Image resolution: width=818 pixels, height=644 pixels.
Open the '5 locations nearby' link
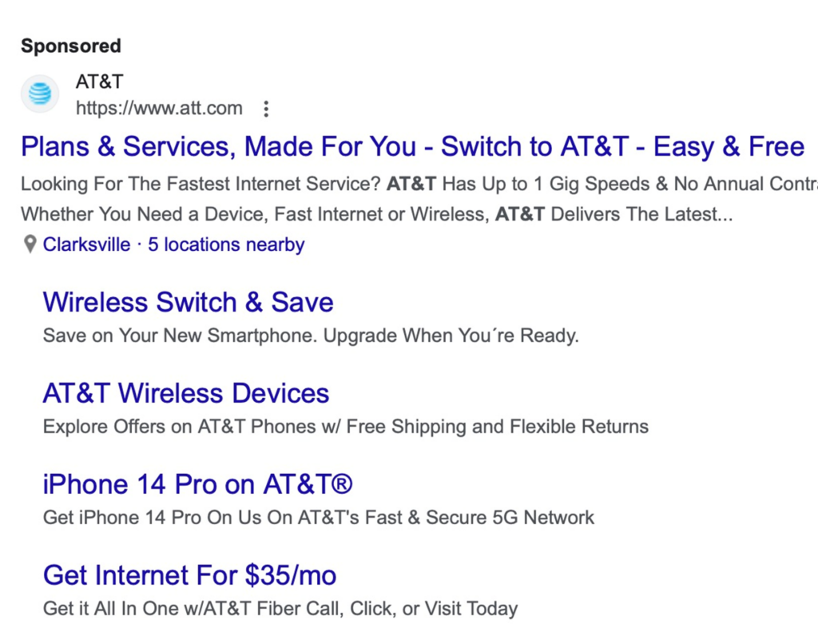click(226, 244)
